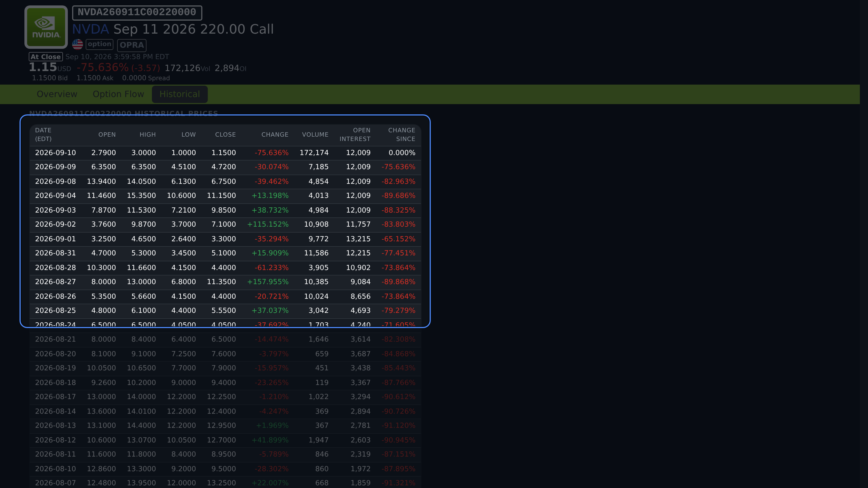Click the +41.899% change value
Viewport: 868px width, 488px height.
270,440
